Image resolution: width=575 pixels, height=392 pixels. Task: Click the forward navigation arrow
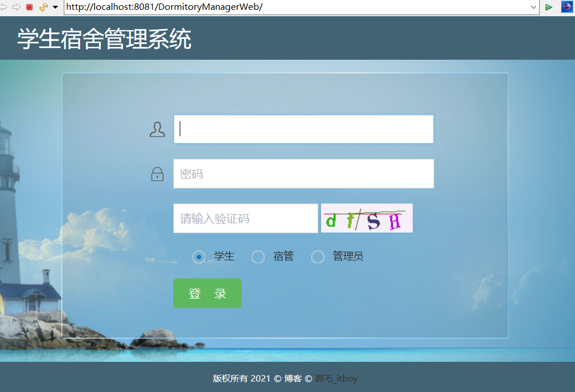tap(16, 8)
